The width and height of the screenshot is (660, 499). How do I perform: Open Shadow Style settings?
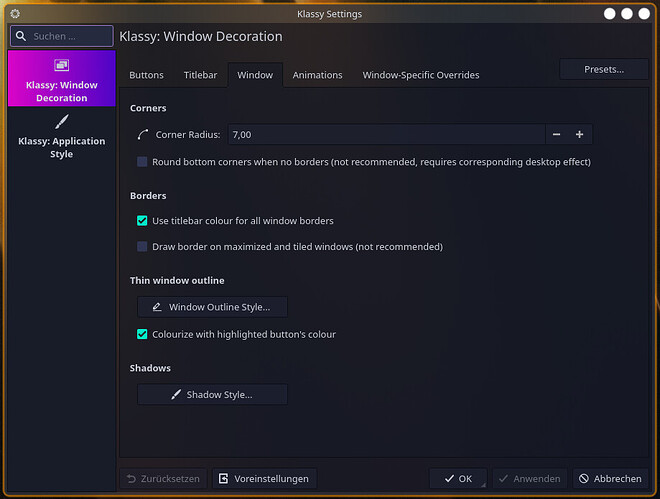[x=212, y=395]
